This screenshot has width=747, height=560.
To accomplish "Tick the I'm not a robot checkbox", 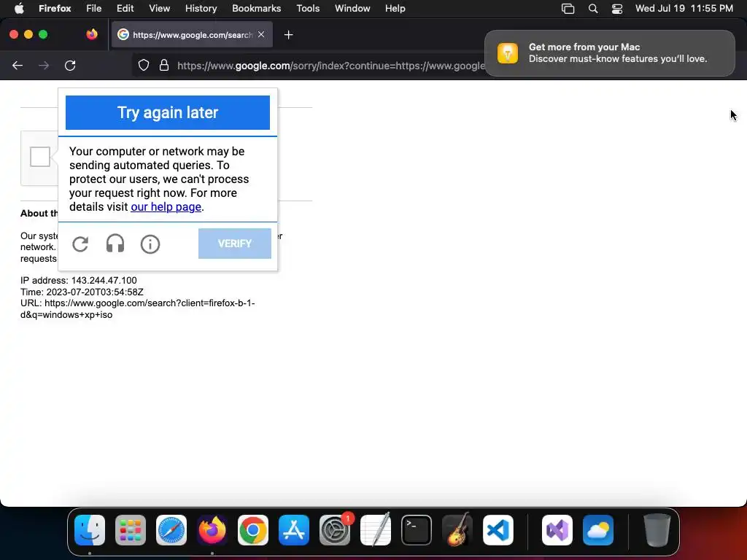I will coord(40,157).
